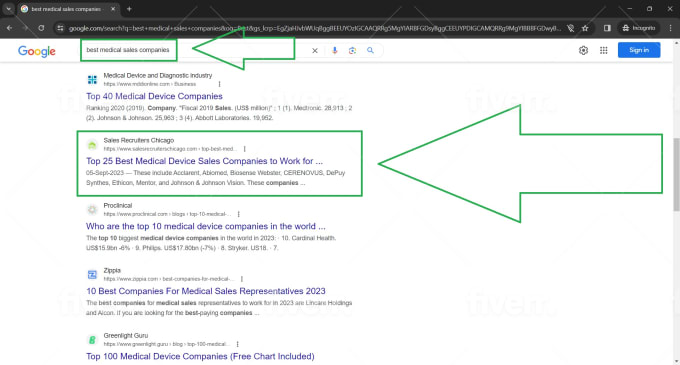This screenshot has width=680, height=365.
Task: Open Google quick settings gear
Action: click(583, 50)
